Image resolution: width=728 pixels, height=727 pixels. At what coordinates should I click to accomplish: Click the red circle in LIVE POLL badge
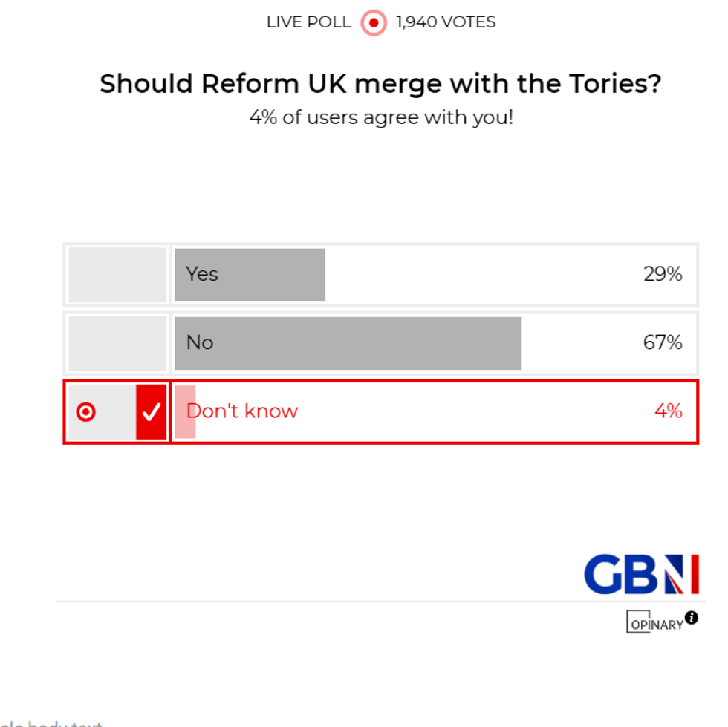click(x=374, y=22)
